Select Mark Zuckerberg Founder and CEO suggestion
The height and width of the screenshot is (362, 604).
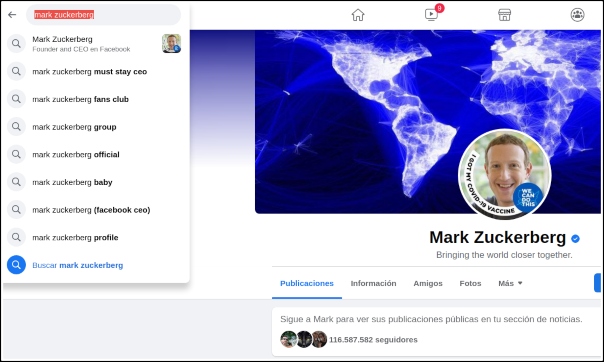(94, 44)
